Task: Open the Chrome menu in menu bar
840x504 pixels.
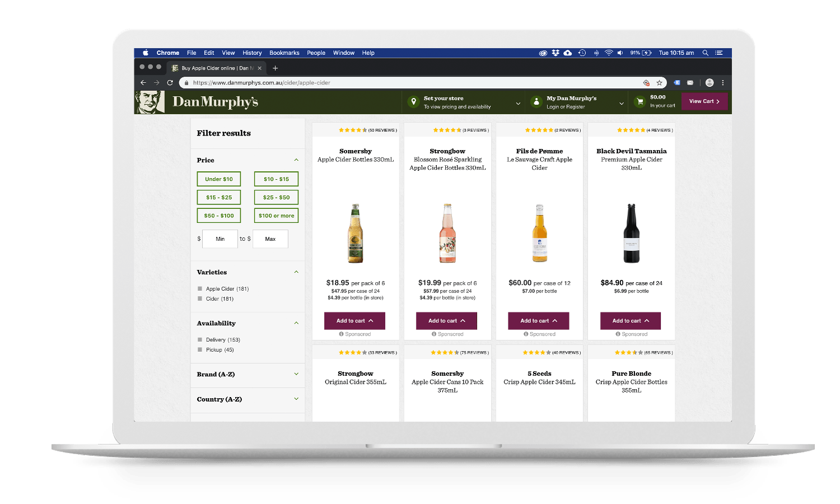Action: tap(168, 53)
